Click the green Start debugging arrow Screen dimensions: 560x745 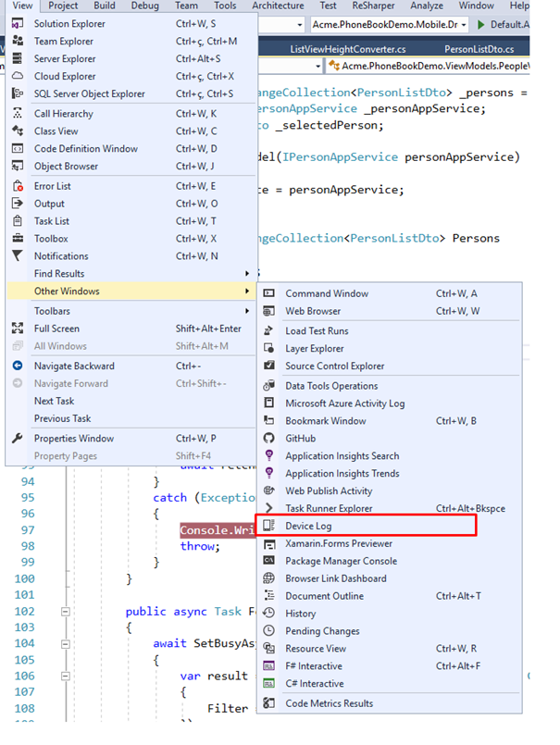point(481,24)
